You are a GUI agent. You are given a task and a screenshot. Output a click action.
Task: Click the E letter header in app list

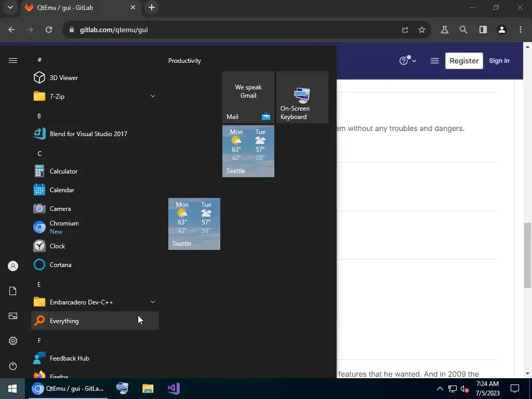click(39, 284)
